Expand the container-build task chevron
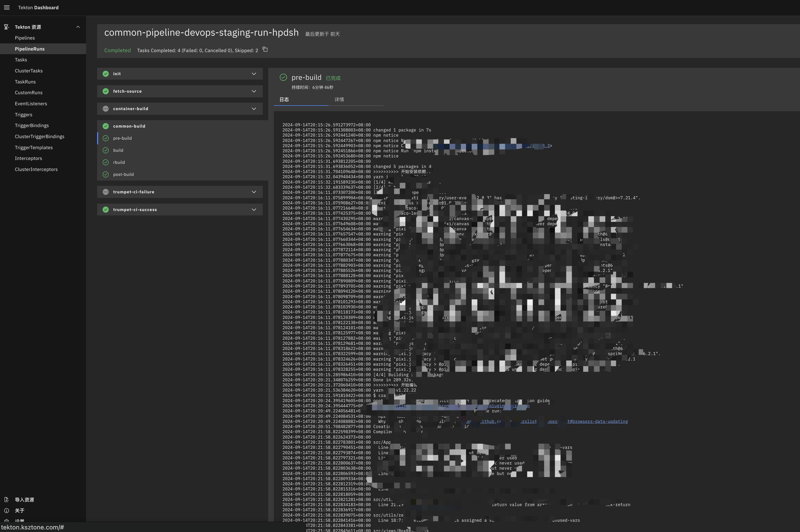 click(x=254, y=109)
